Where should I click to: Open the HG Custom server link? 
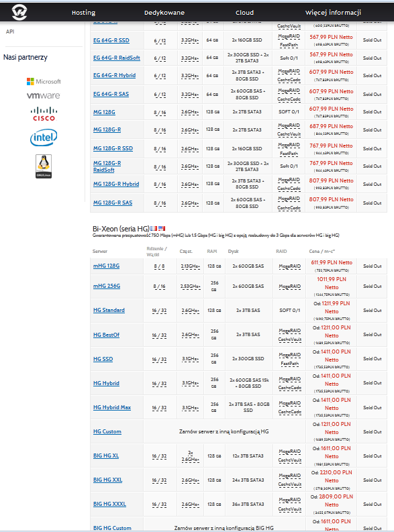tap(107, 431)
